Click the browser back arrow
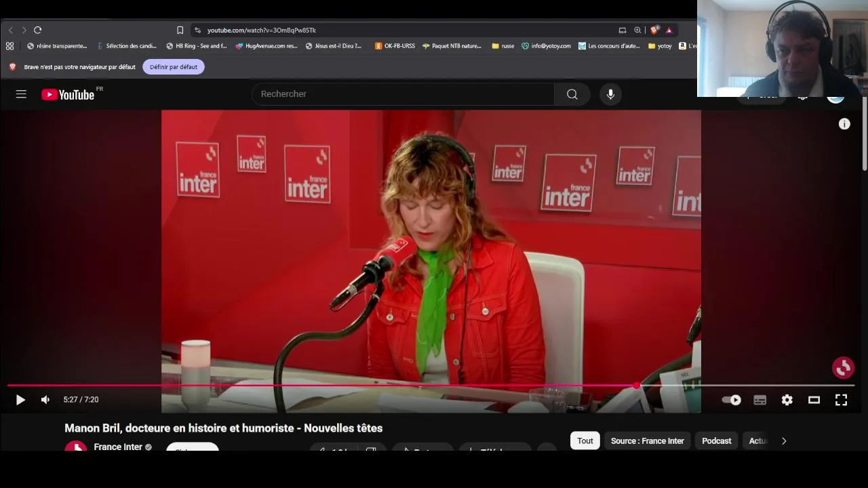 click(11, 30)
